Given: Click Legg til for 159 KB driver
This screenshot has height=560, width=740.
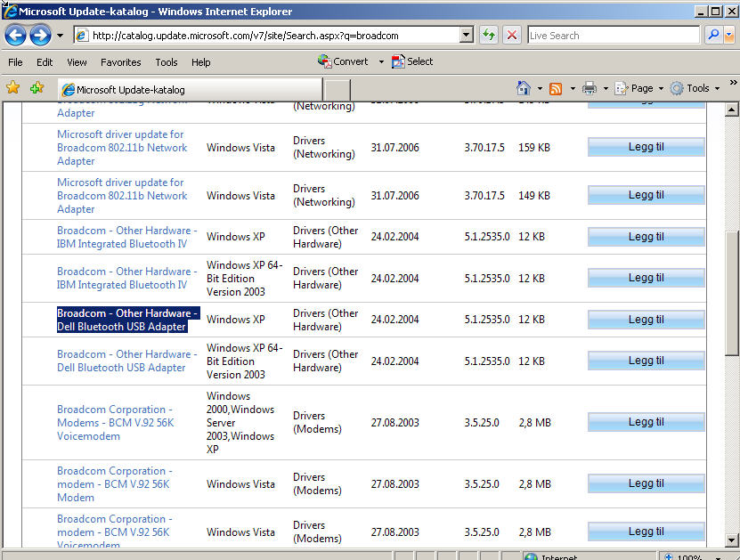Looking at the screenshot, I should point(646,147).
